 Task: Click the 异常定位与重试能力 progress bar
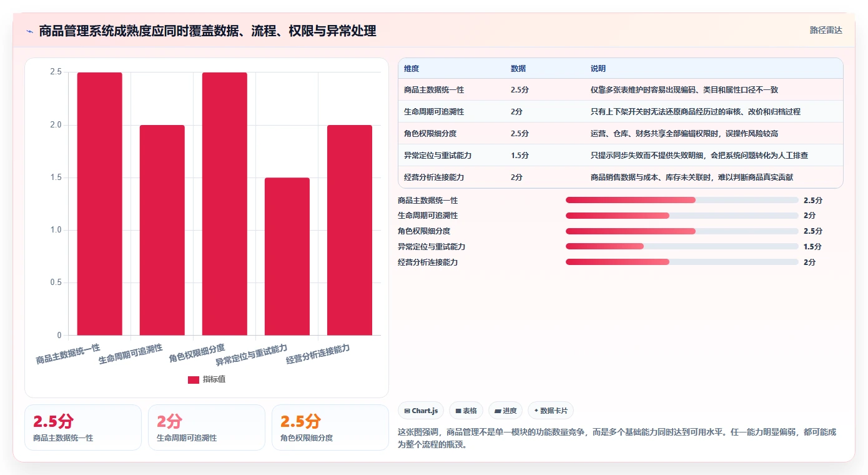pyautogui.click(x=682, y=246)
